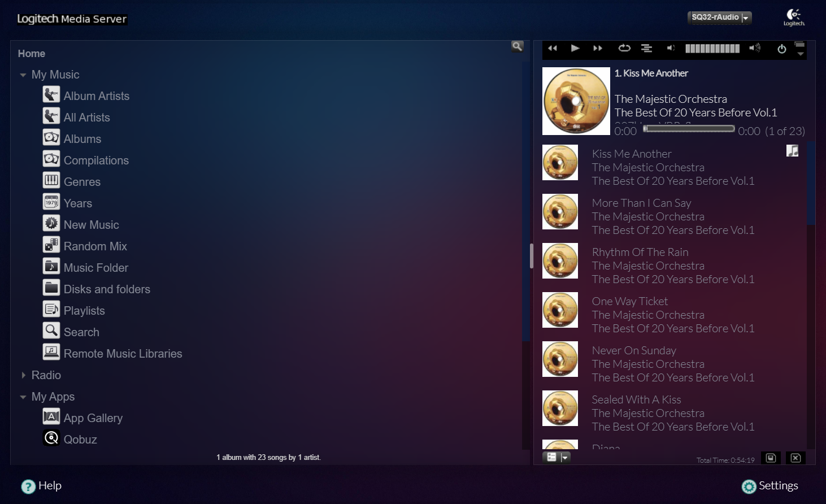Open album link in now playing header
Screen dimensions: 826x504
click(695, 112)
